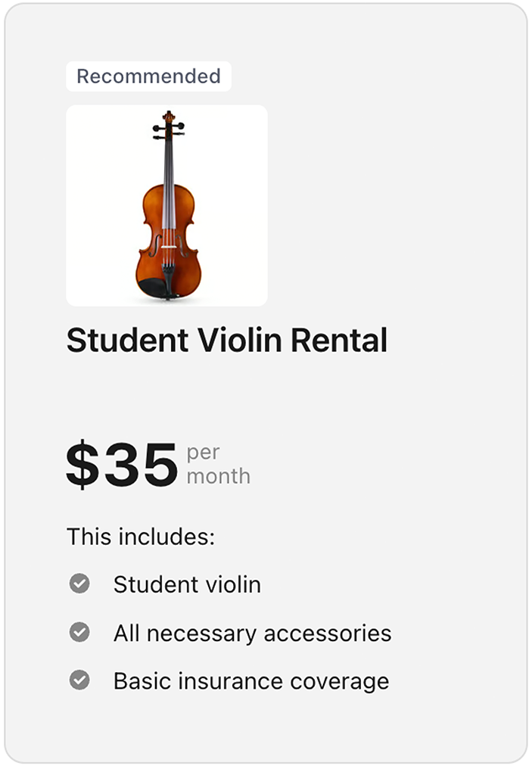532x766 pixels.
Task: Click the Student Violin Rental title
Action: (x=227, y=341)
